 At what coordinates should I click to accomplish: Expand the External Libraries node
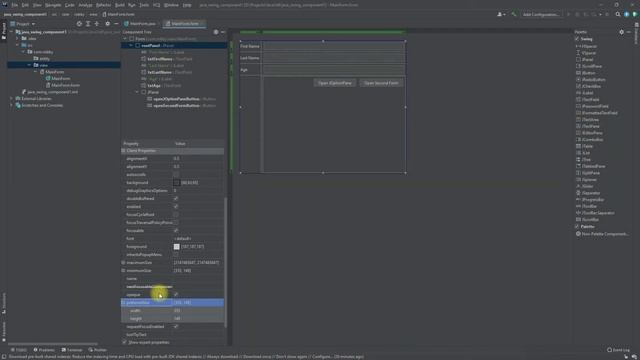coord(11,99)
